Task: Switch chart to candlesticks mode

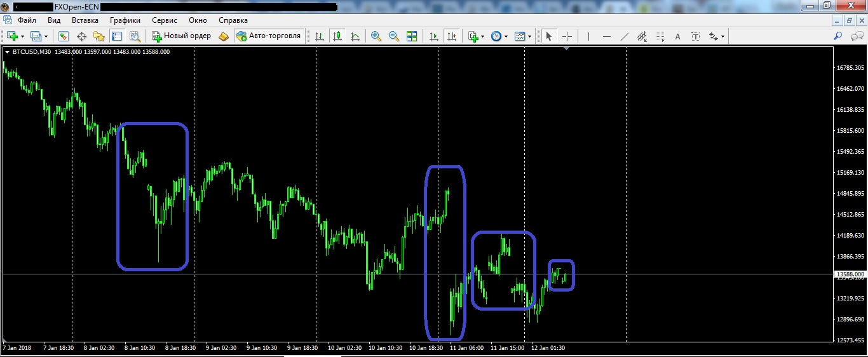Action: [337, 36]
